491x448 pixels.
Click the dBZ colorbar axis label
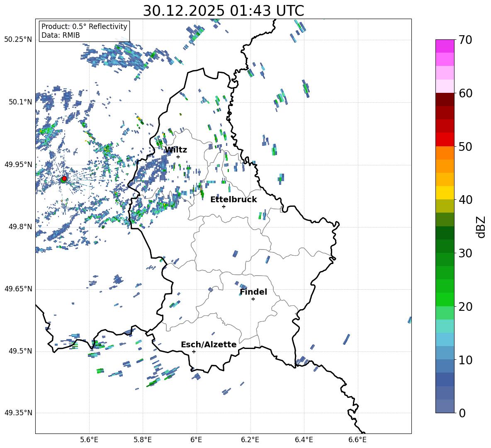point(481,227)
